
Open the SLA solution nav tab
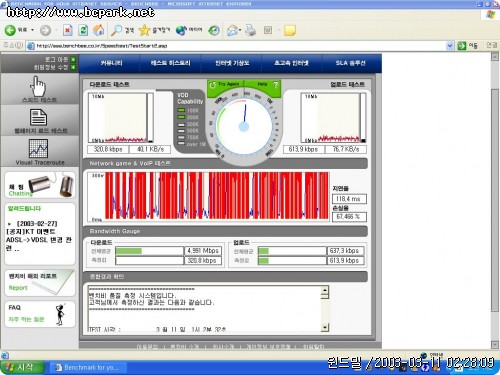point(351,63)
